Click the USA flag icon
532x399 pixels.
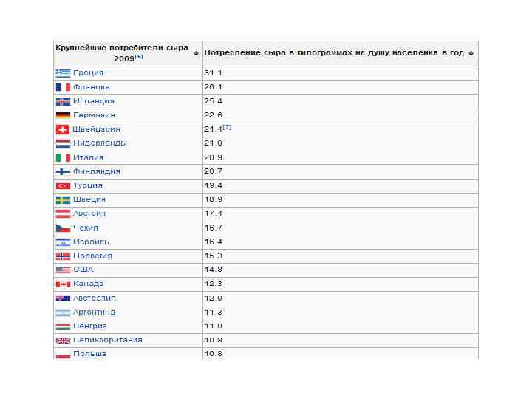click(x=63, y=270)
